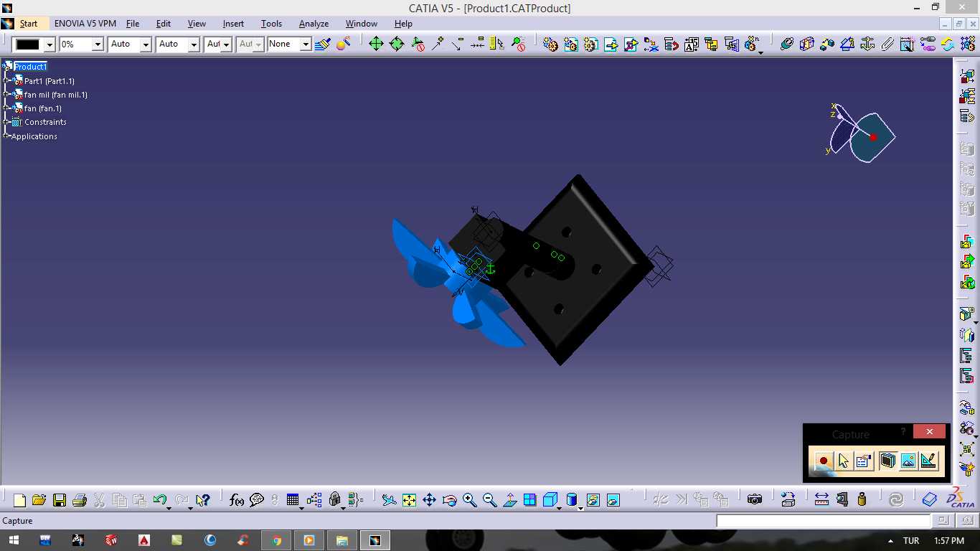This screenshot has height=551, width=980.
Task: Open the Analyze menu
Action: [x=314, y=24]
